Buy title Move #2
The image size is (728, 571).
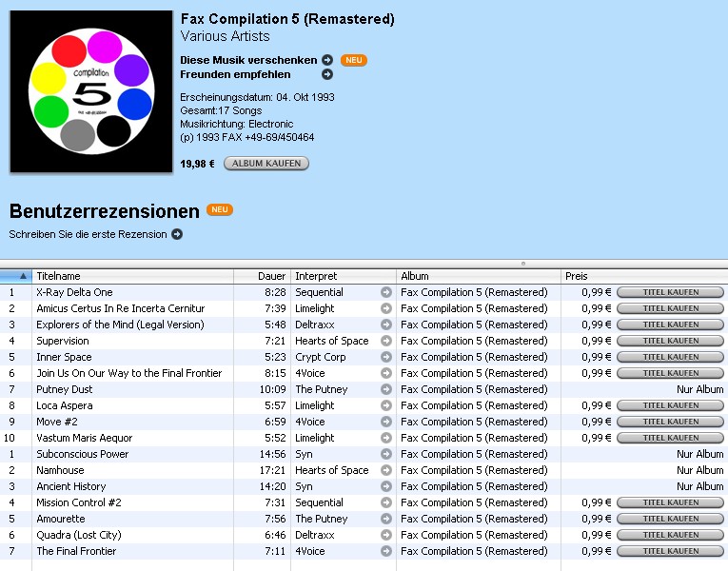point(671,422)
